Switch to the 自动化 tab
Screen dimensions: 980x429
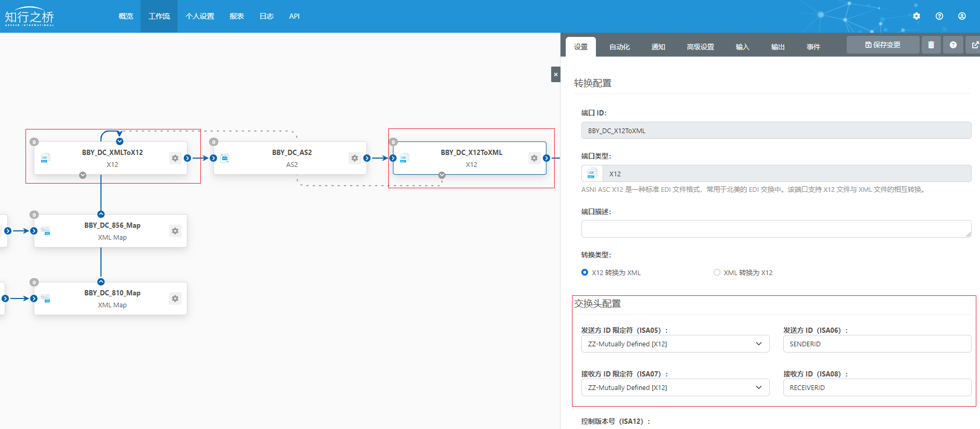[619, 47]
